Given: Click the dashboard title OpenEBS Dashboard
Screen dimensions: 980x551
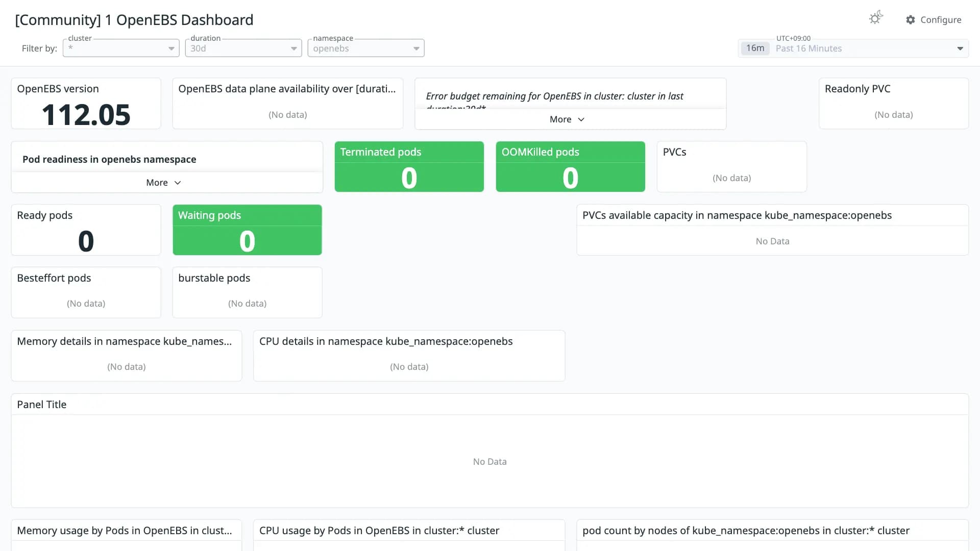Looking at the screenshot, I should click(134, 20).
